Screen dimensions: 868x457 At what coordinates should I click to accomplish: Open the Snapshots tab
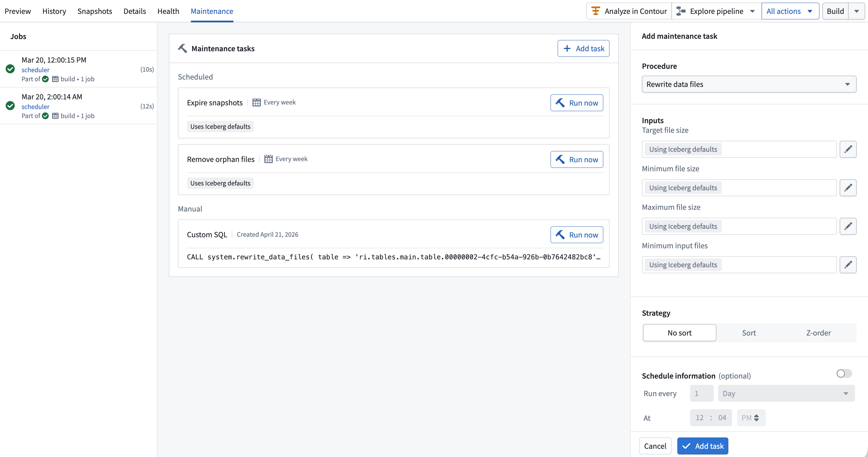click(x=95, y=11)
